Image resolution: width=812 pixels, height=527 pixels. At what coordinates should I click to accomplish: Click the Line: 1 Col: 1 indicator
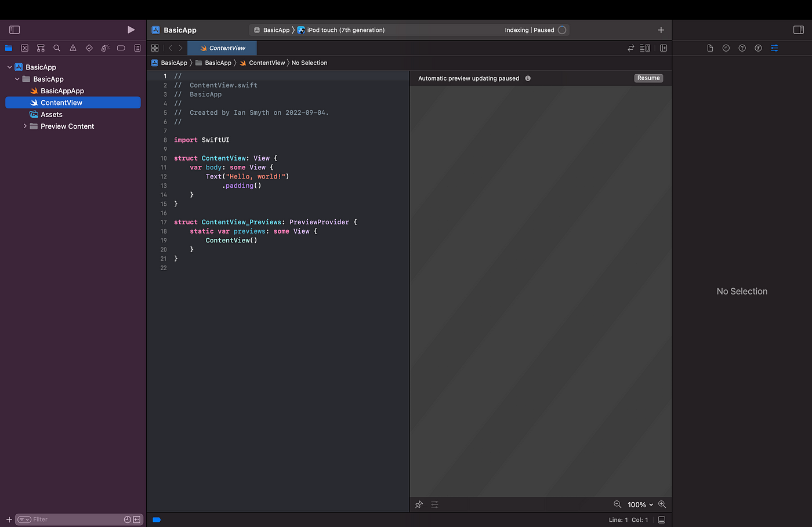click(x=628, y=519)
